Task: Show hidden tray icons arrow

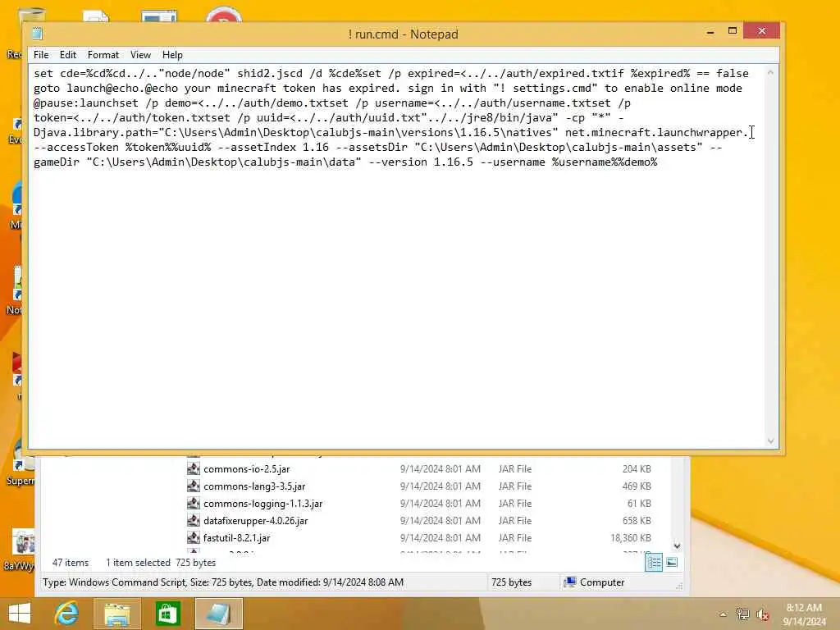Action: click(723, 614)
